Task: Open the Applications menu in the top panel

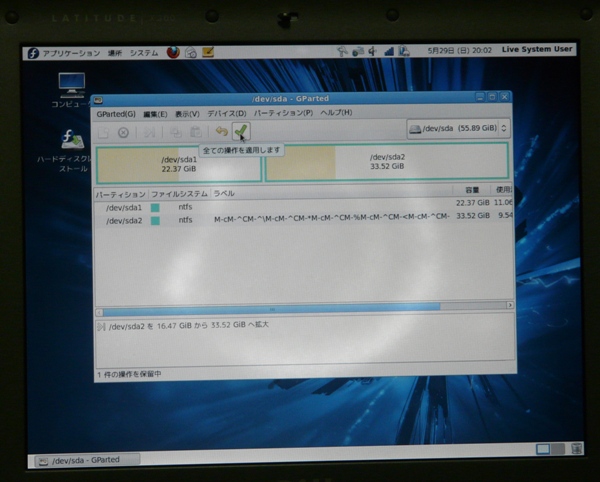Action: pyautogui.click(x=64, y=52)
